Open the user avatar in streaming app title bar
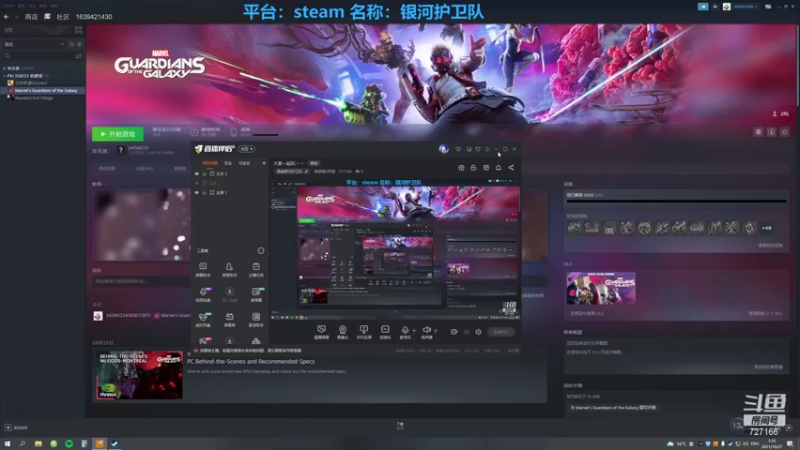This screenshot has height=450, width=800. pos(443,149)
